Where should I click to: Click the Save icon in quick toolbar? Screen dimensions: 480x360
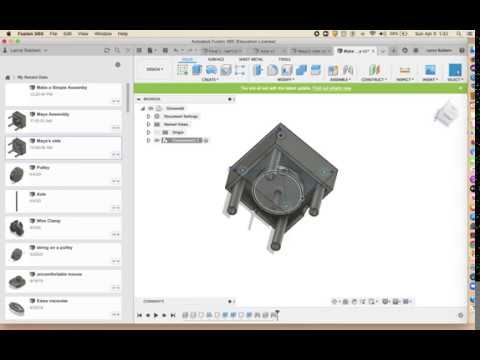click(x=165, y=51)
